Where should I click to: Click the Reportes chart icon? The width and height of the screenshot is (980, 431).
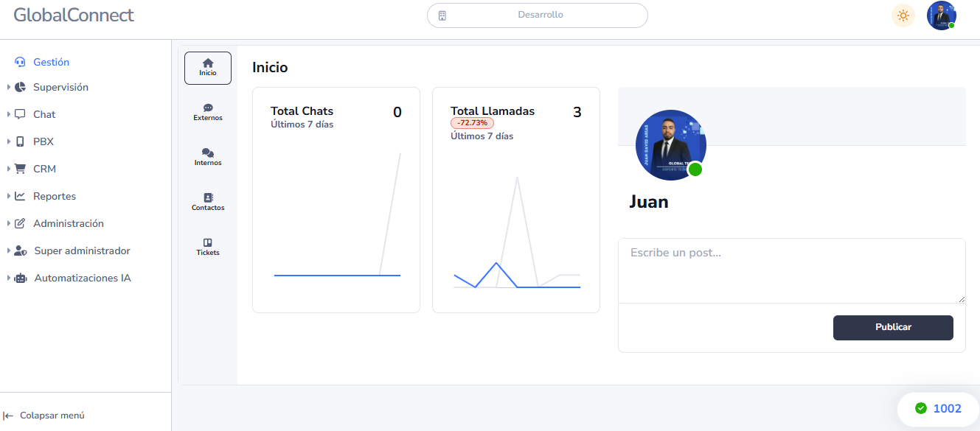click(20, 196)
